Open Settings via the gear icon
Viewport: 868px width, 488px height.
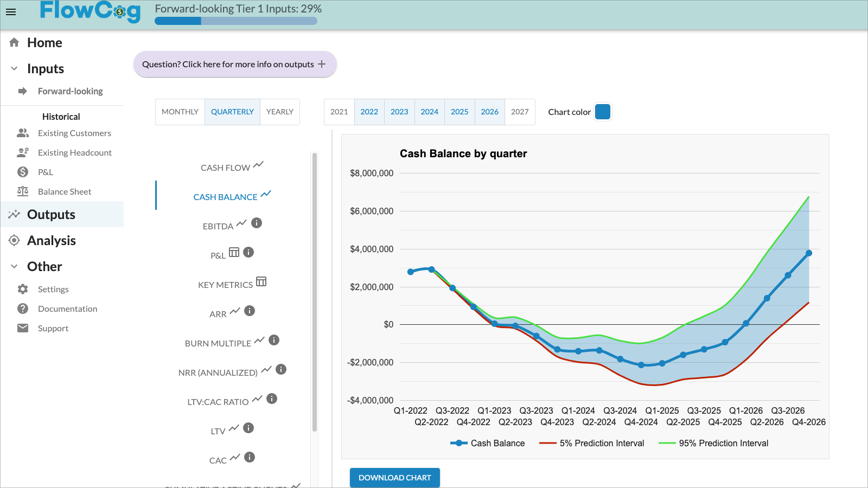coord(22,289)
